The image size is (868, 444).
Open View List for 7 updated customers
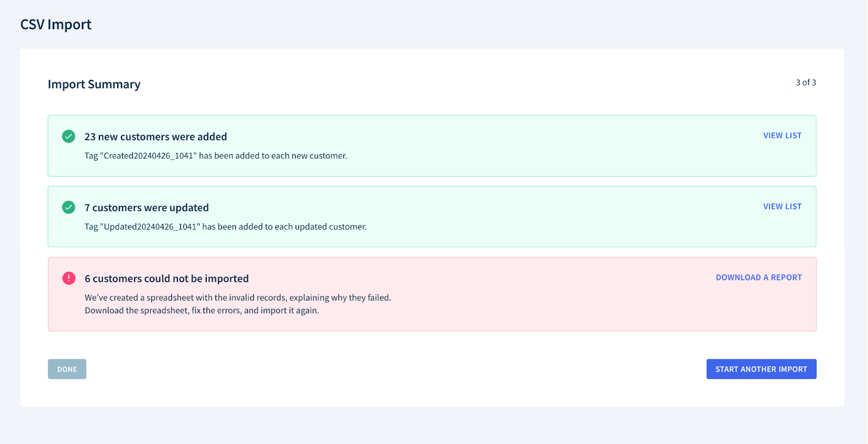782,207
